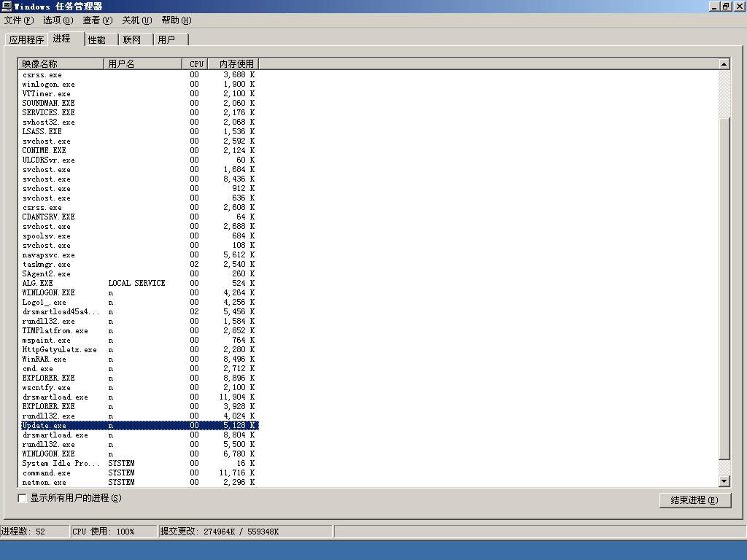Select the WinRAR.exe process
The height and width of the screenshot is (560, 747).
pyautogui.click(x=139, y=359)
